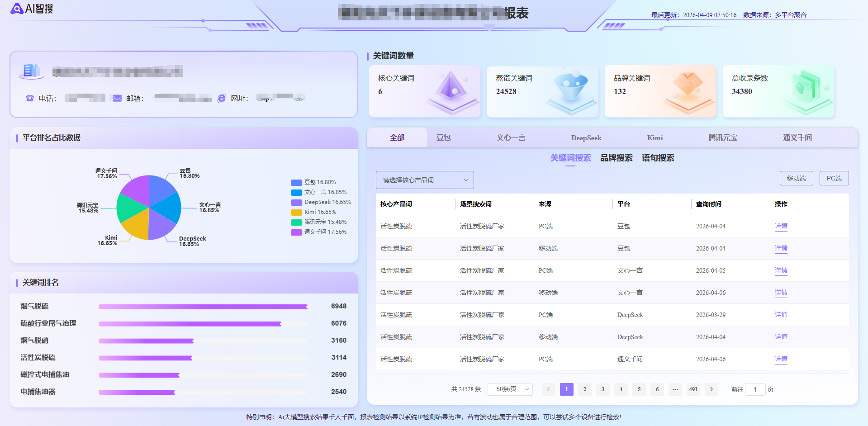Click the 核心产品词 column header
This screenshot has width=868, height=426.
tap(396, 204)
